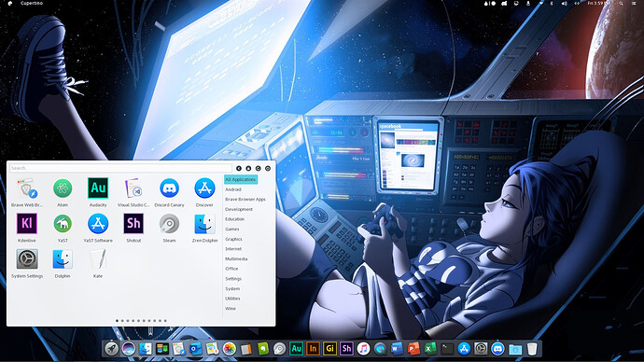644x362 pixels.
Task: Open the App Store icon in the dock
Action: tap(464, 349)
